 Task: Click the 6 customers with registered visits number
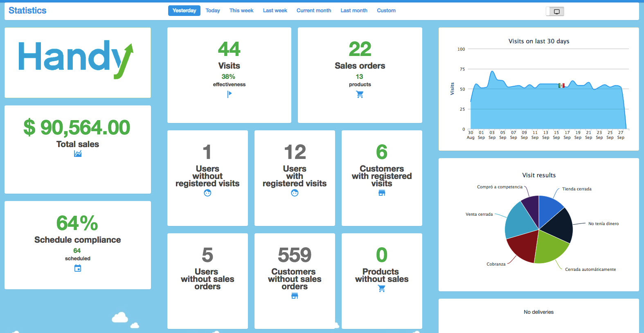[382, 152]
